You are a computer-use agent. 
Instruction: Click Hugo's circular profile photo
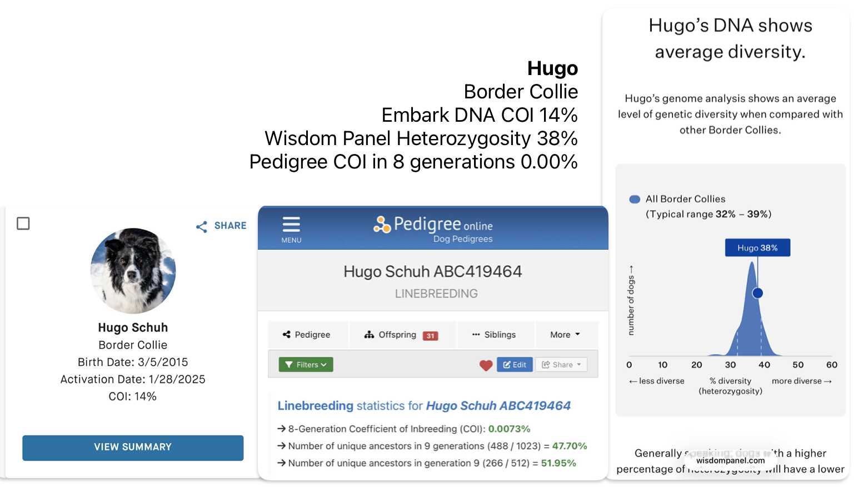tap(133, 271)
